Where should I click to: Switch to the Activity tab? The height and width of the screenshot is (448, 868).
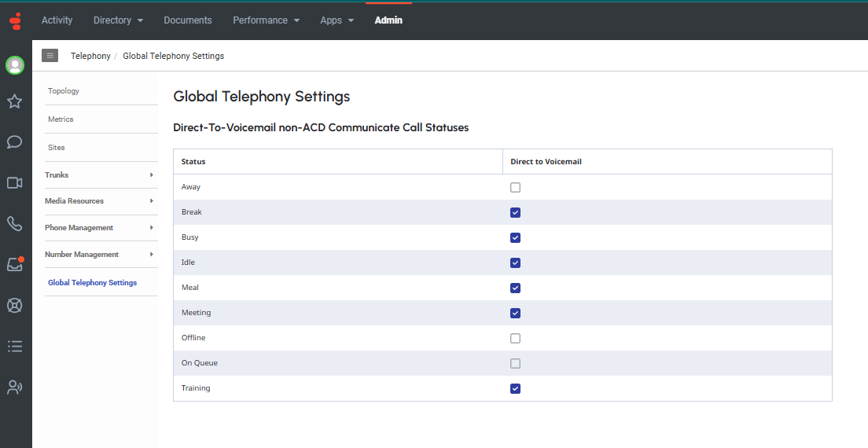click(x=57, y=20)
